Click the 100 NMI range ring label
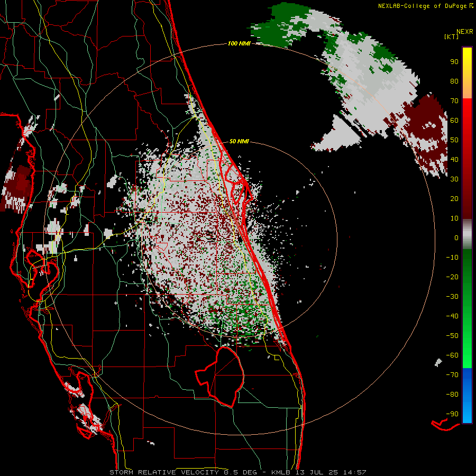The height and width of the screenshot is (476, 476). click(x=239, y=44)
